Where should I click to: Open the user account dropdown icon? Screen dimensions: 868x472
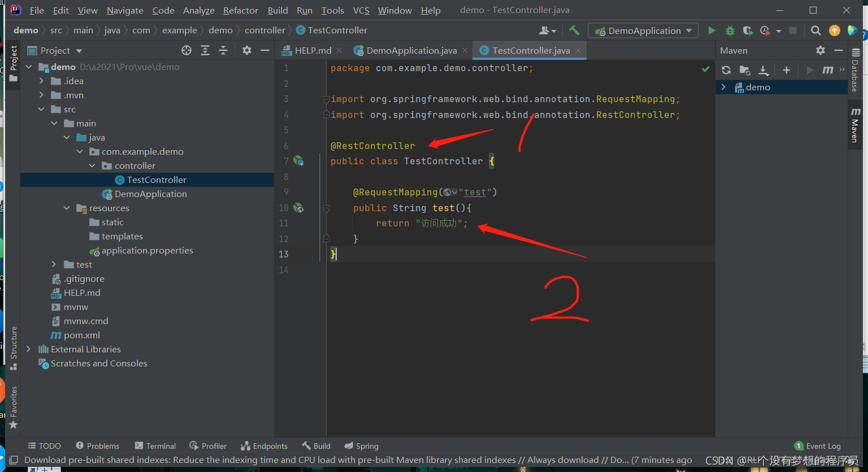[548, 30]
